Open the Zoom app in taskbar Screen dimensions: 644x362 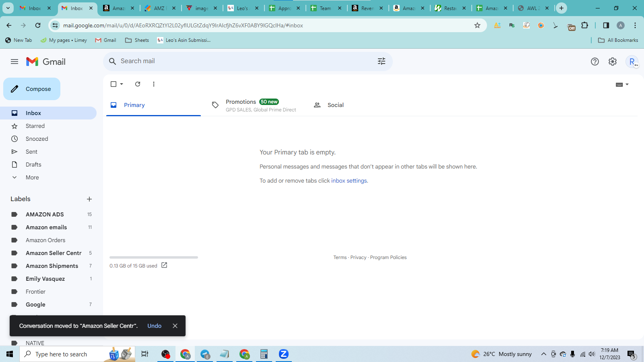pos(284,354)
